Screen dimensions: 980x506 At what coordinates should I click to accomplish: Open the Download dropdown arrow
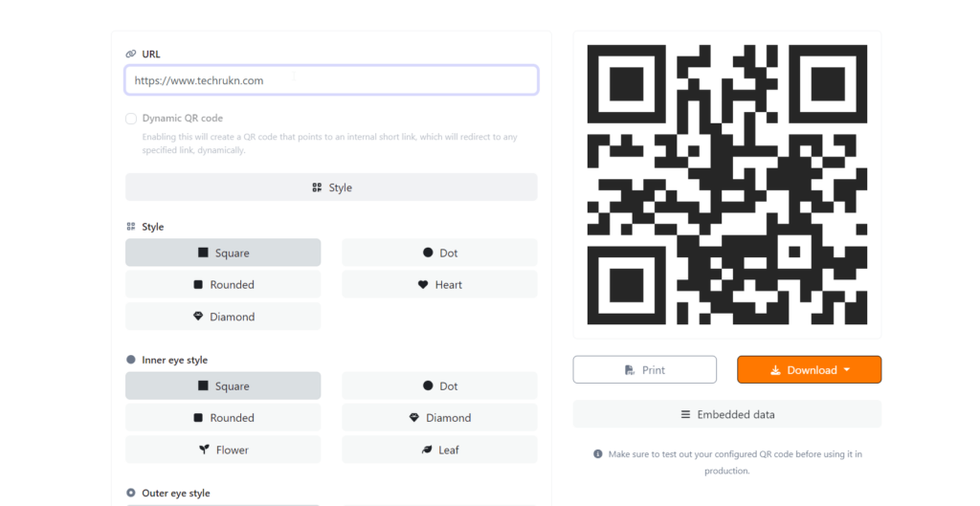[x=847, y=370]
